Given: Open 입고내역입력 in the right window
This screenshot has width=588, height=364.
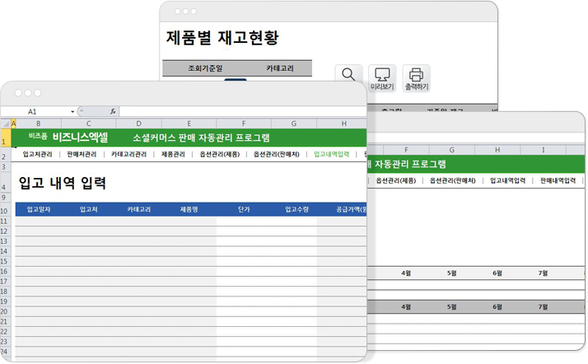Looking at the screenshot, I should 508,180.
